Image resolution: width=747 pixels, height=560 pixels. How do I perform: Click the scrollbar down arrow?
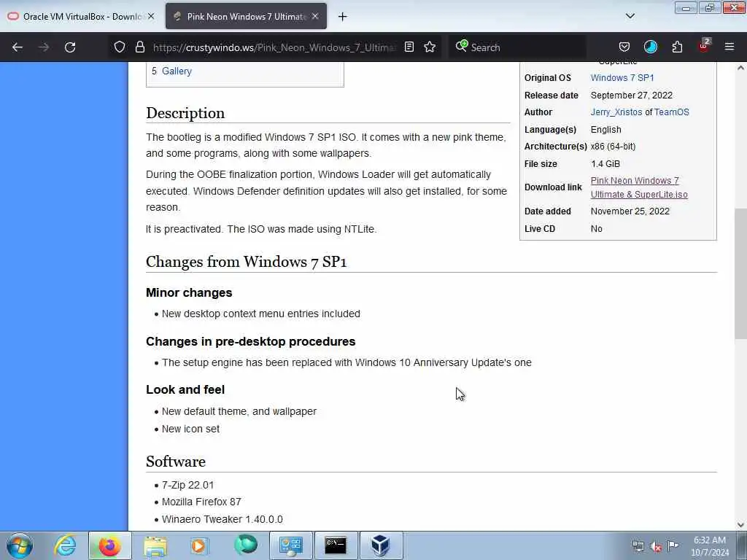point(740,525)
